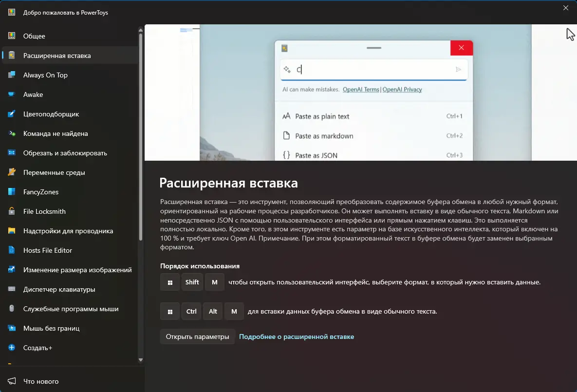Click the Переменные среды icon
Viewport: 577px width, 392px height.
coord(12,172)
